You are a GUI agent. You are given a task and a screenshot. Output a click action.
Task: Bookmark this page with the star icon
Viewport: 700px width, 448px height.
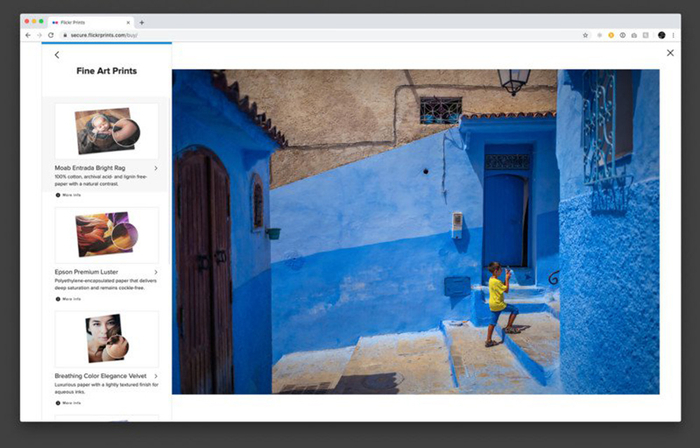585,35
